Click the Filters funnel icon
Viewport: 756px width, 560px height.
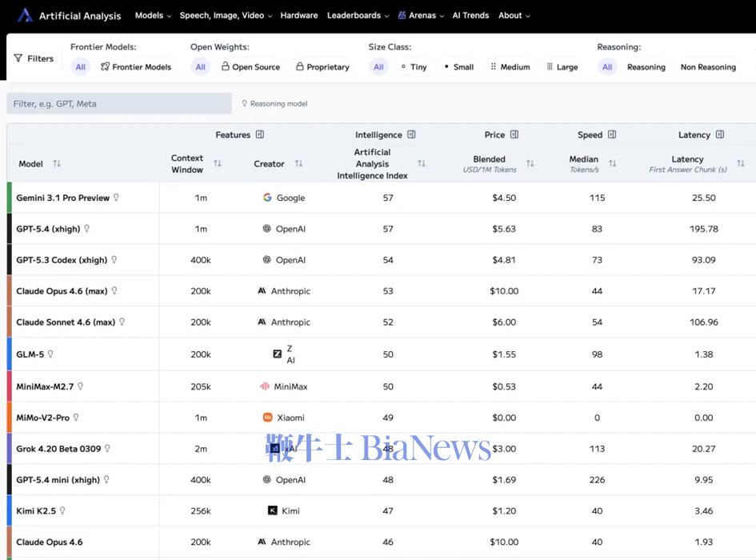18,58
